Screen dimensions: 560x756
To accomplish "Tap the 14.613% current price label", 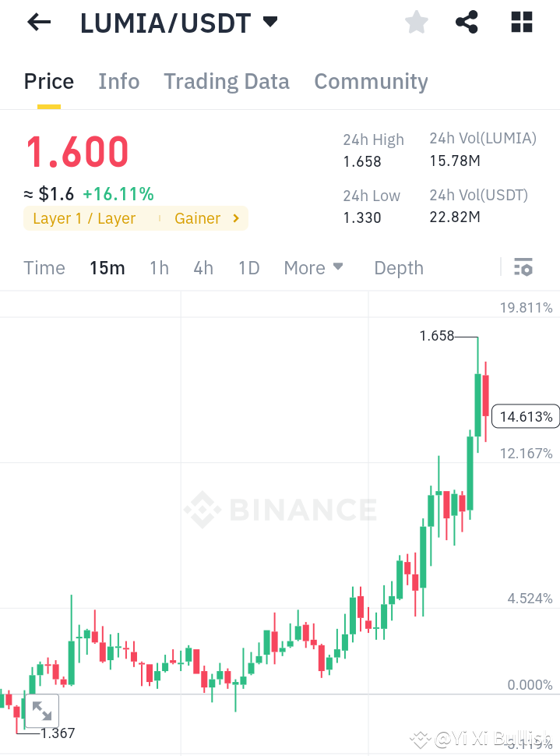I will 525,416.
